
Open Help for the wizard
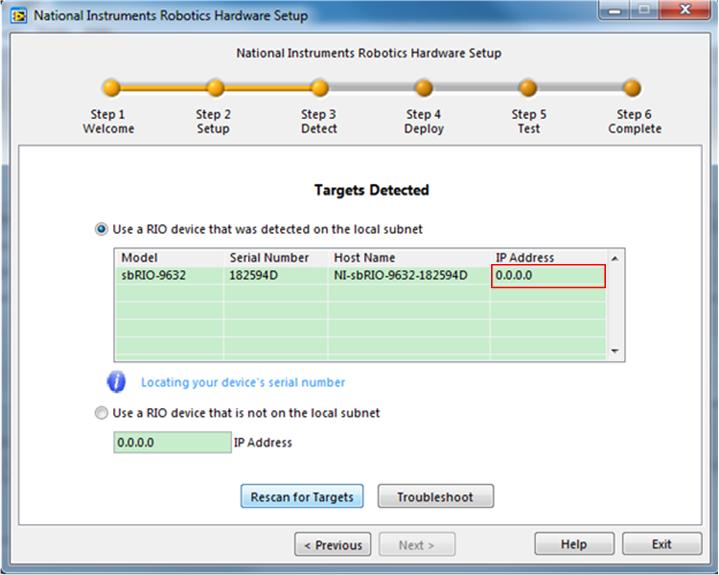coord(574,544)
